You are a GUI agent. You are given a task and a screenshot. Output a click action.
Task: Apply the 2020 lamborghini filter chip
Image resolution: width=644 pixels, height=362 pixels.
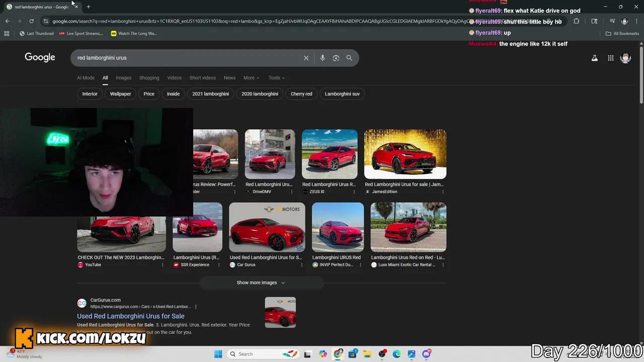(260, 94)
